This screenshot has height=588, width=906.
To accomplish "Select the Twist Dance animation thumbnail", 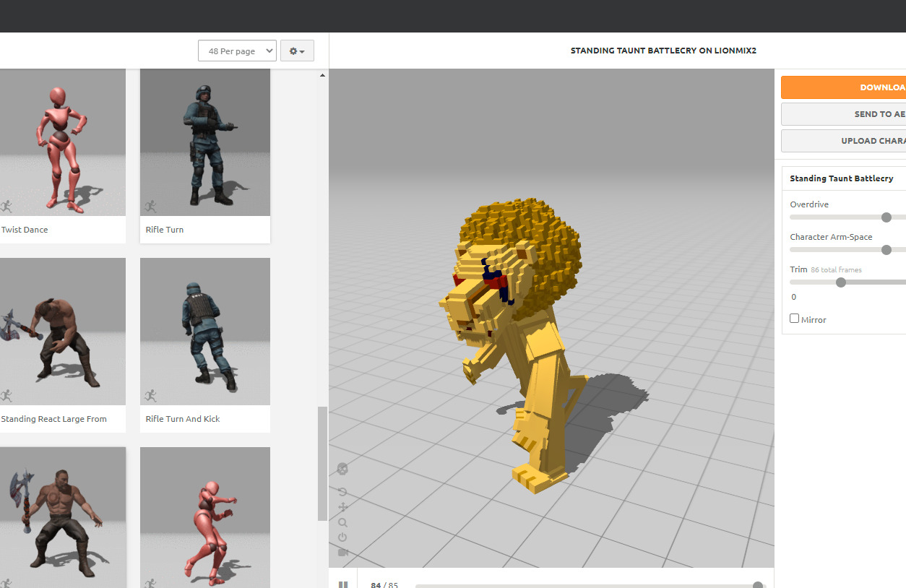I will (x=63, y=142).
